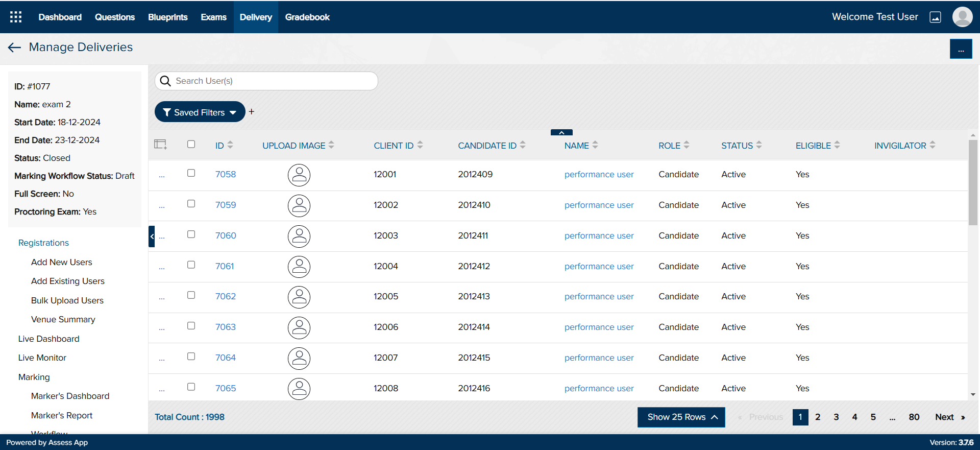
Task: Expand the Saved Filters dropdown
Action: 200,112
